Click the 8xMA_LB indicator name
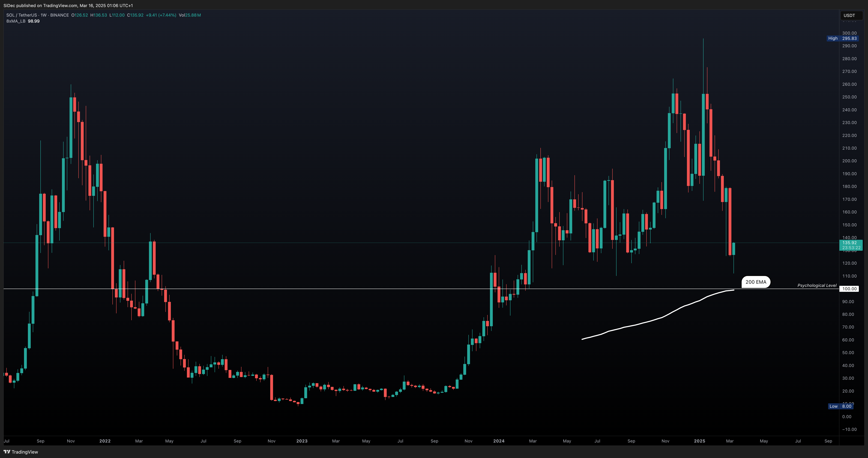 point(16,21)
